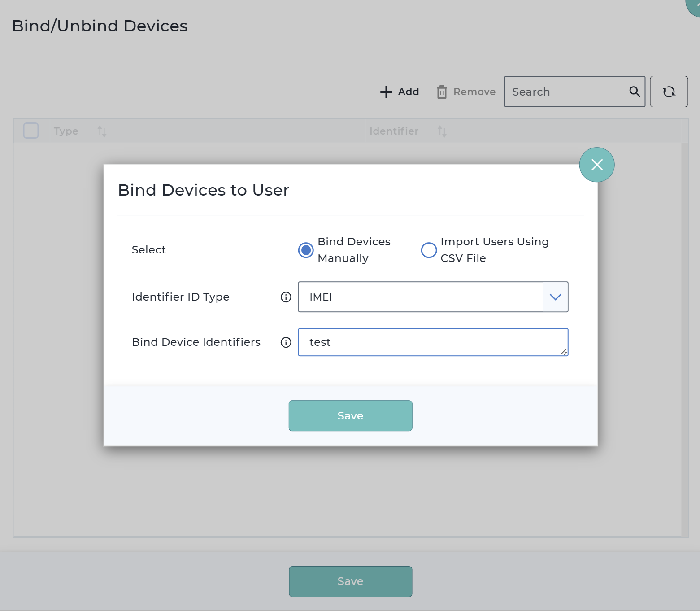Choose Import Users Using CSV File option
This screenshot has height=611, width=700.
[x=429, y=250]
